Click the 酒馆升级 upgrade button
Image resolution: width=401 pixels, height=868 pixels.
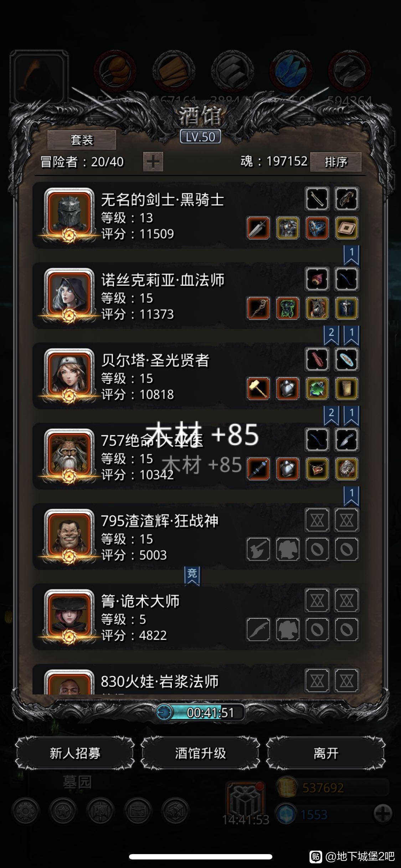pyautogui.click(x=200, y=753)
